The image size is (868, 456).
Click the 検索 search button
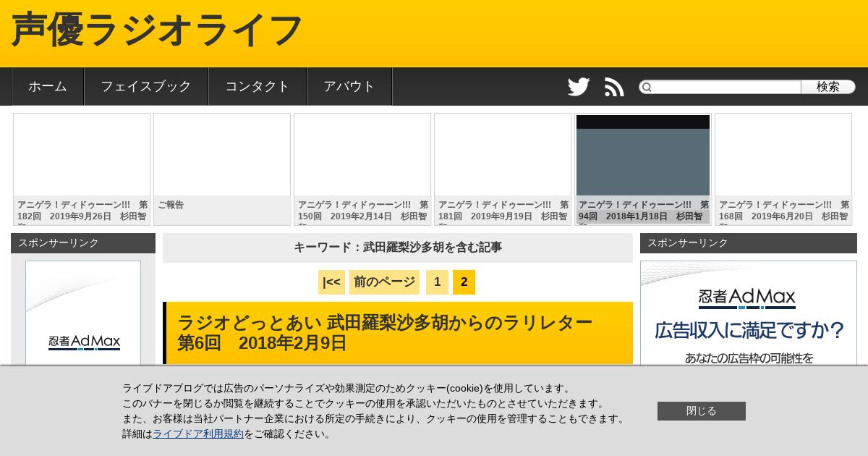pos(828,87)
